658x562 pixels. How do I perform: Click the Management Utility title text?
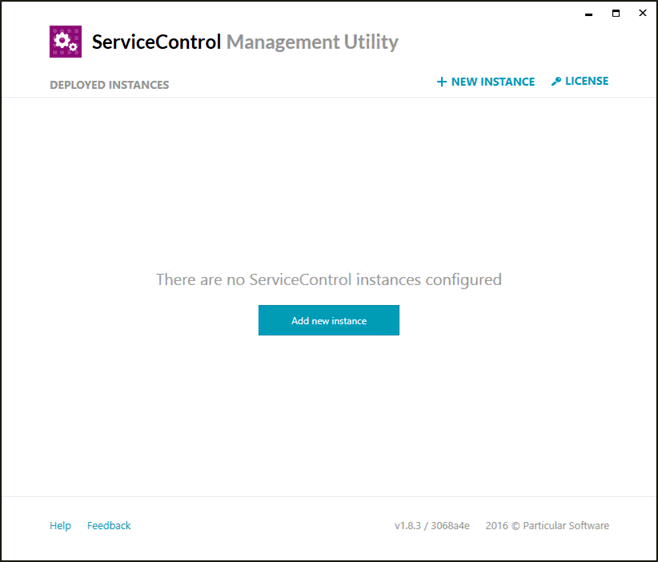(312, 42)
